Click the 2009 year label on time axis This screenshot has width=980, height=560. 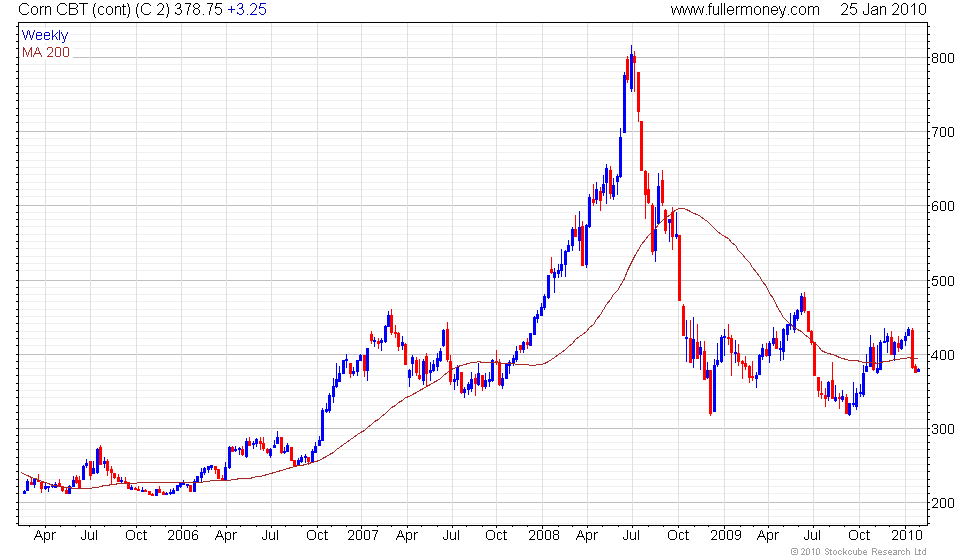tap(726, 536)
